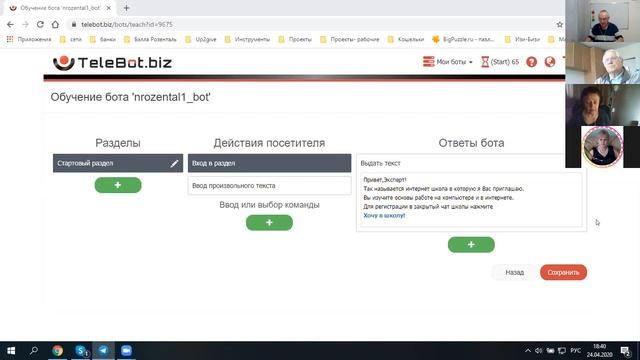Click the clock showing 24.04.2020
This screenshot has width=640, height=360.
coord(600,351)
